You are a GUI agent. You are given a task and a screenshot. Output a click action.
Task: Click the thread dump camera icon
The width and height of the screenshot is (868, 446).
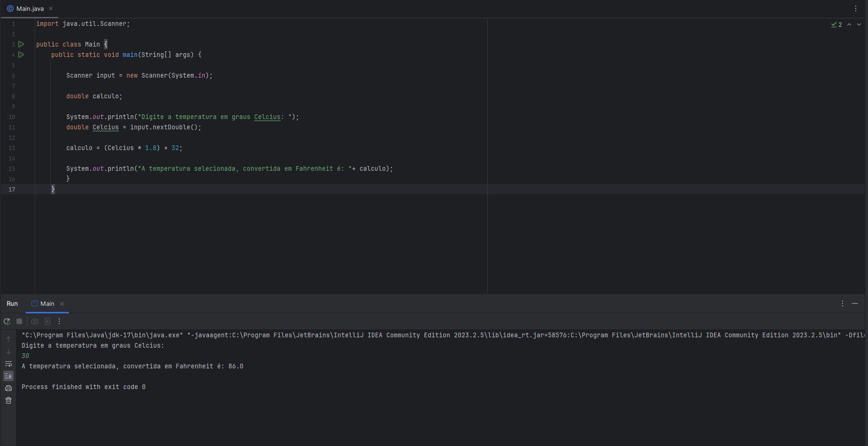(35, 321)
